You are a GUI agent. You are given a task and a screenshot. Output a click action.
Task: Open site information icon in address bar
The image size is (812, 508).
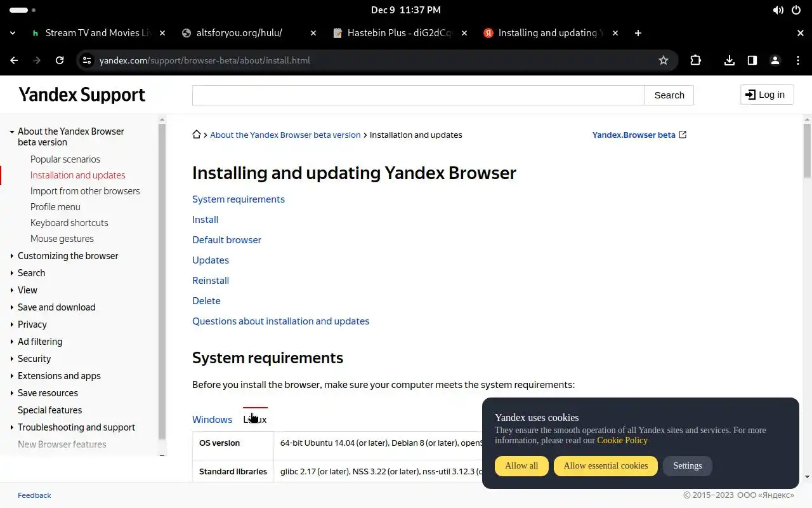pos(88,60)
